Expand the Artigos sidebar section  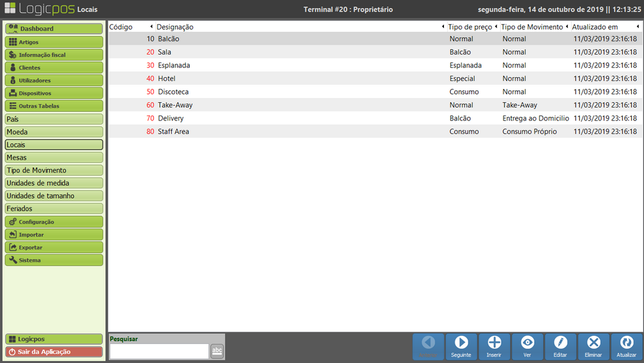(x=54, y=42)
